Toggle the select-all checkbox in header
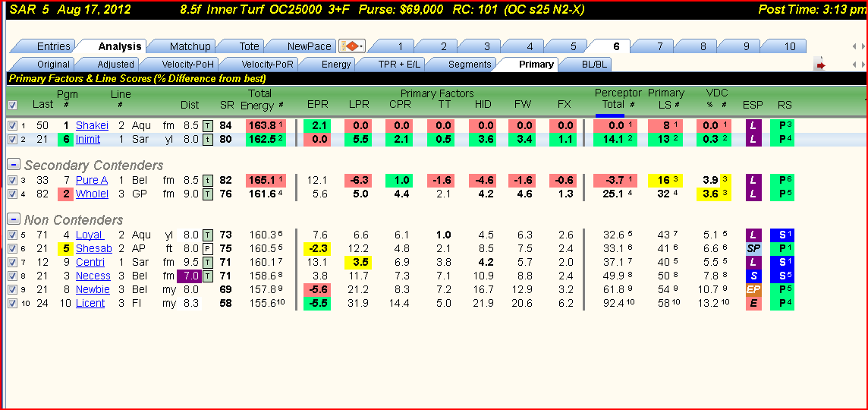Screen dimensions: 868x410 [x=12, y=105]
